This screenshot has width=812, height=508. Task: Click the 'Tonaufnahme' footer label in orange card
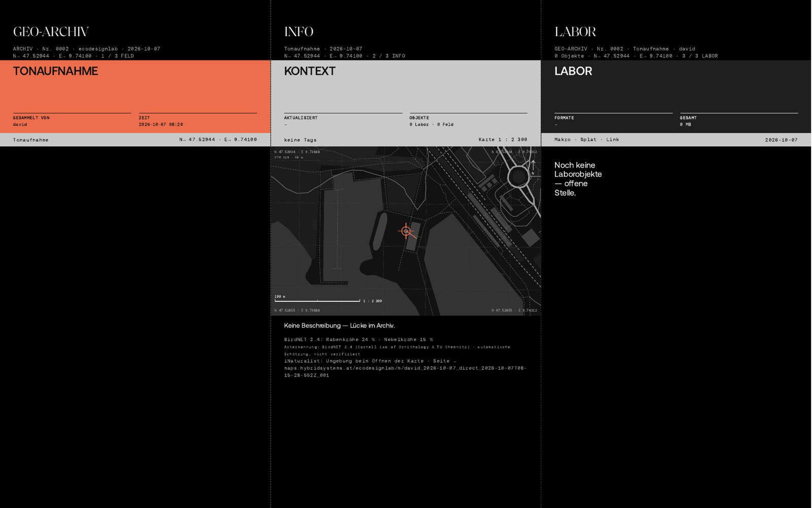tap(30, 140)
